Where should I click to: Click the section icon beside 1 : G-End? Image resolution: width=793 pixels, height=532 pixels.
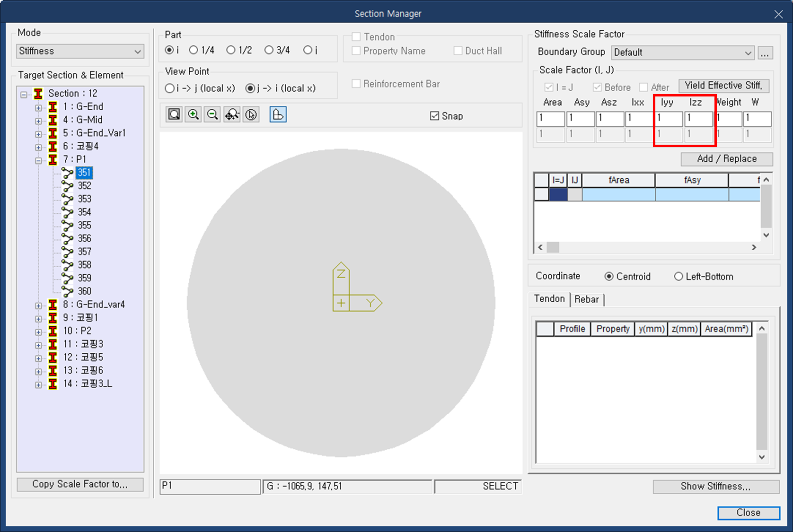click(53, 107)
